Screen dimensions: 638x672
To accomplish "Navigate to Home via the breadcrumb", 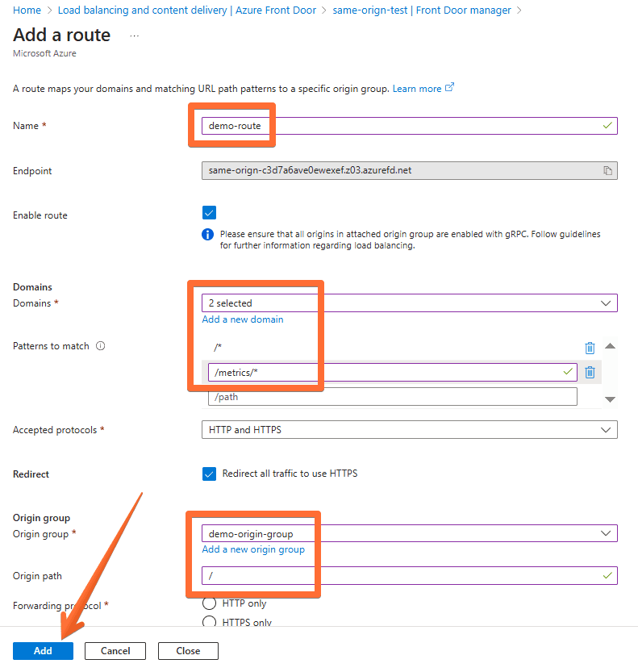I will pyautogui.click(x=27, y=10).
